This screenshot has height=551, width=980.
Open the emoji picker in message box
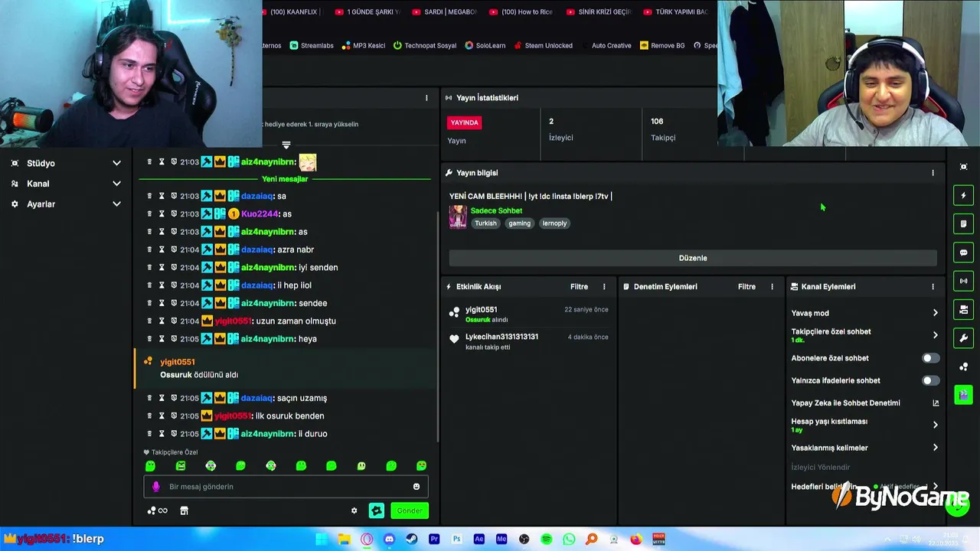click(416, 487)
